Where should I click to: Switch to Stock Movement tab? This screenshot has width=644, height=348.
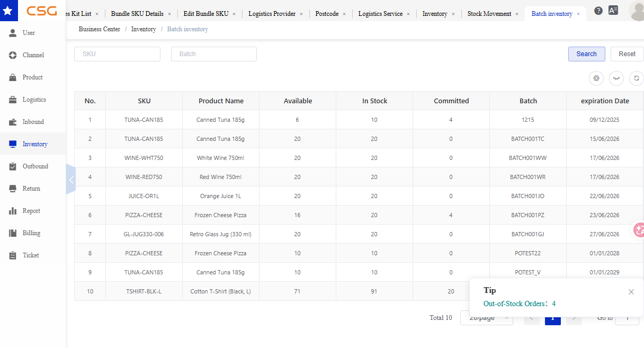[x=489, y=14]
